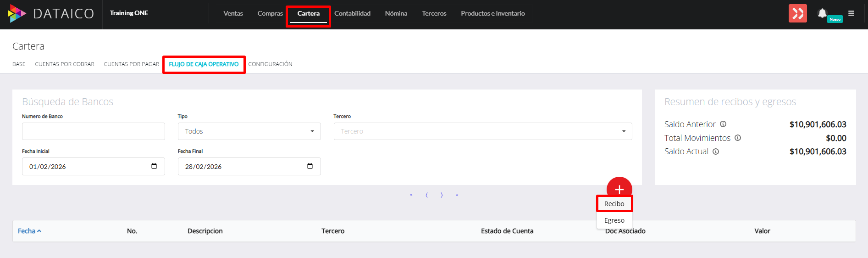This screenshot has height=258, width=868.
Task: Open the notifications bell icon
Action: [x=822, y=13]
